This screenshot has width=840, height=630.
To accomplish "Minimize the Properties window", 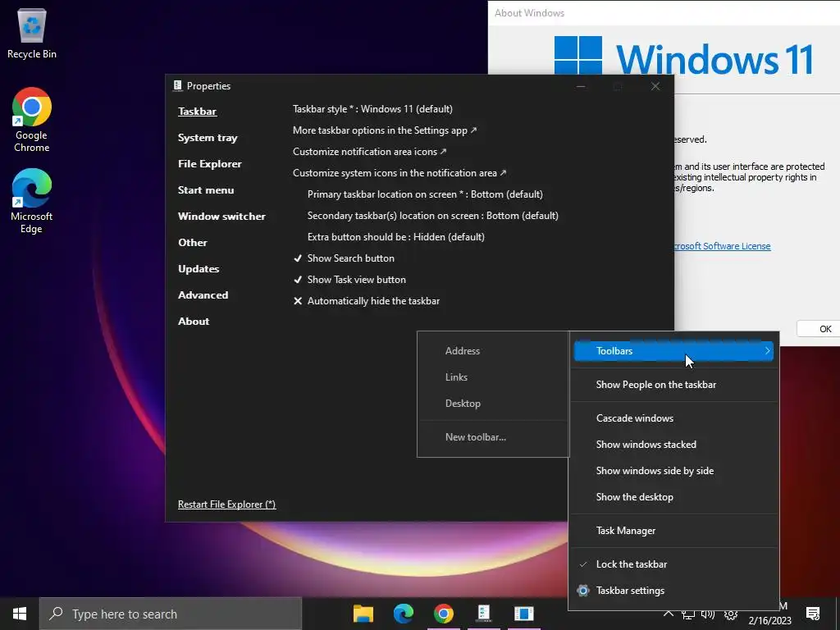I will pos(581,86).
